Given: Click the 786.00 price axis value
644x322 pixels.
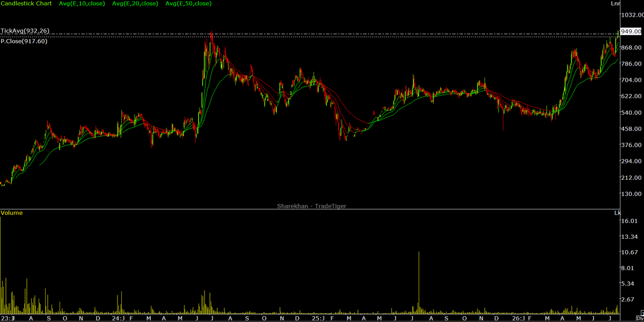Looking at the screenshot, I should (632, 64).
